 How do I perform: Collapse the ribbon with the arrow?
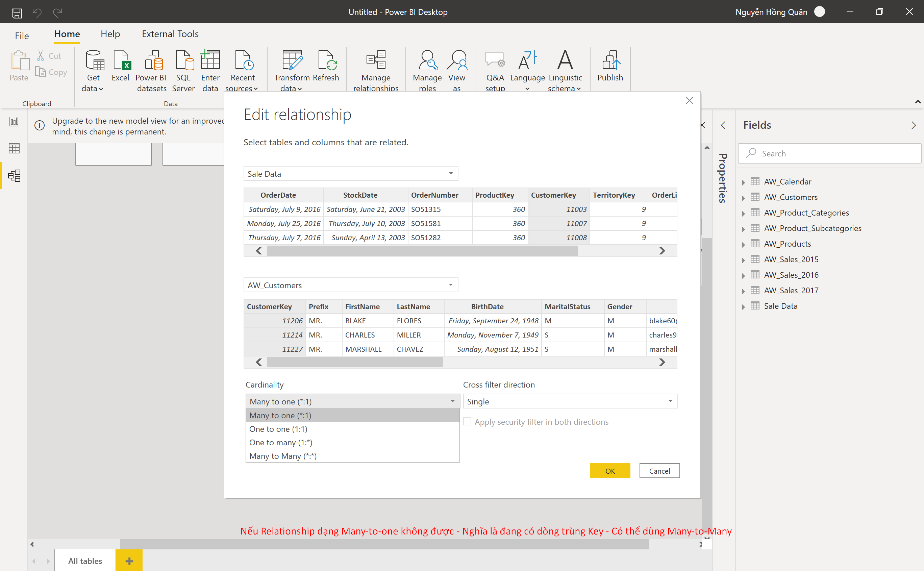click(918, 102)
